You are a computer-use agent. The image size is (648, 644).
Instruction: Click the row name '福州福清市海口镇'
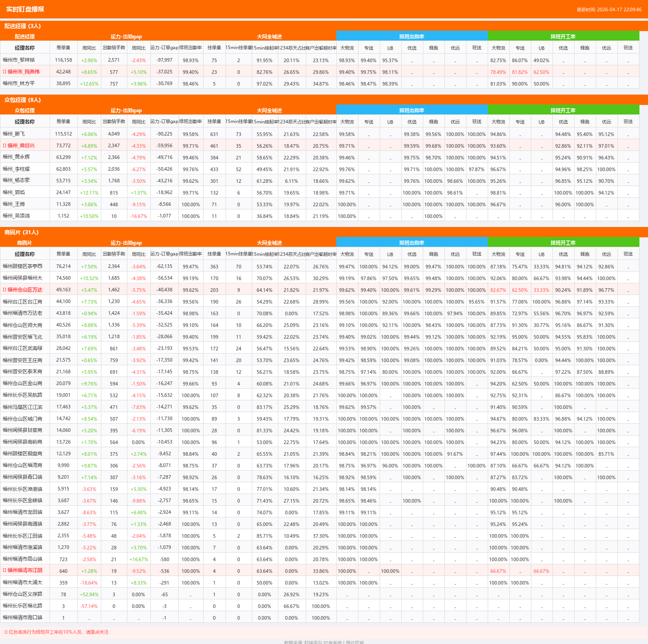pos(23,617)
